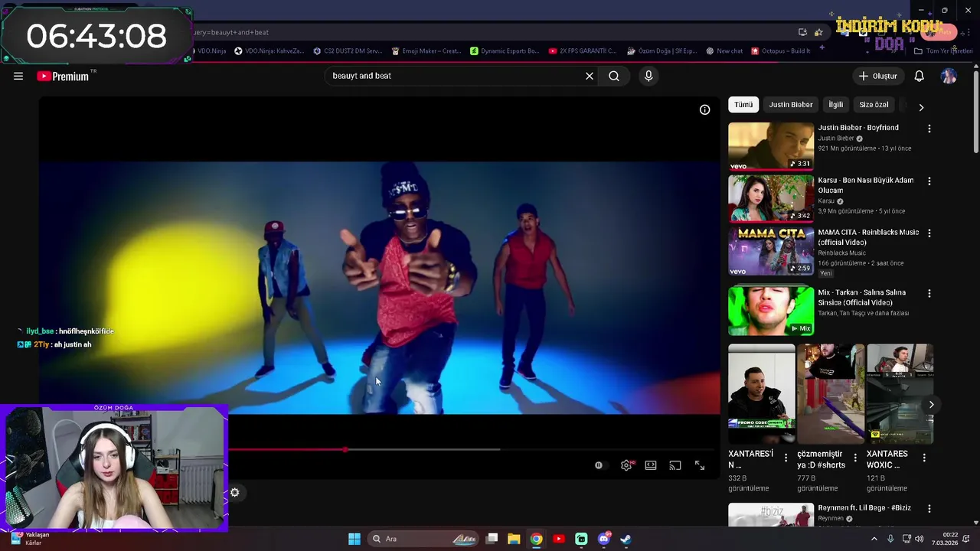Open Discord from taskbar
The image size is (980, 551).
pyautogui.click(x=604, y=539)
